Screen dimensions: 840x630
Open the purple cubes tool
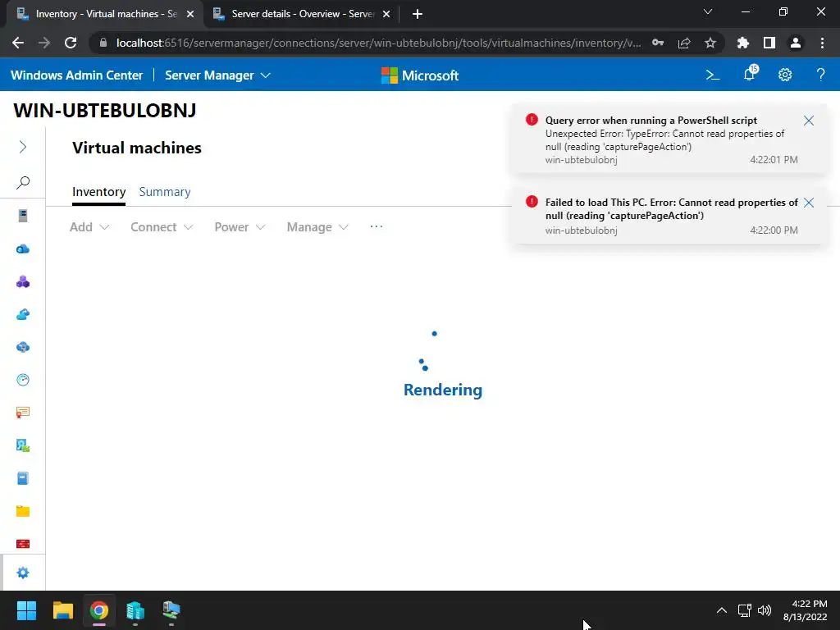pos(22,282)
